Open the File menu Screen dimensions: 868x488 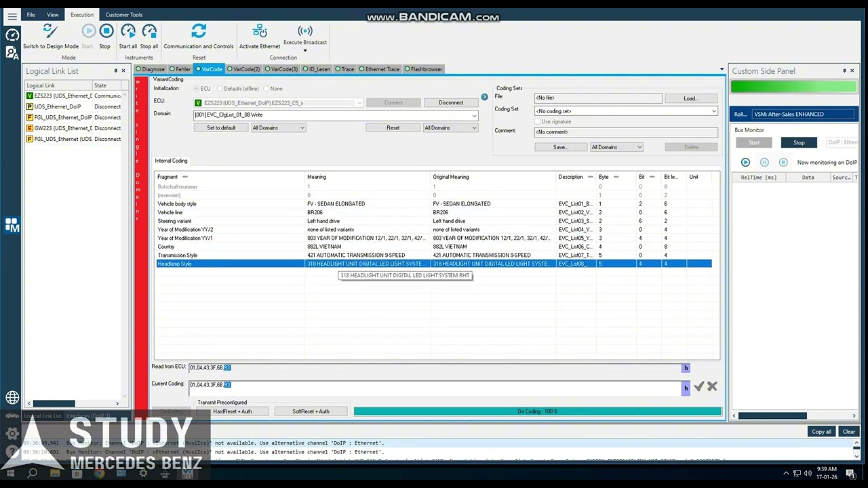tap(31, 15)
